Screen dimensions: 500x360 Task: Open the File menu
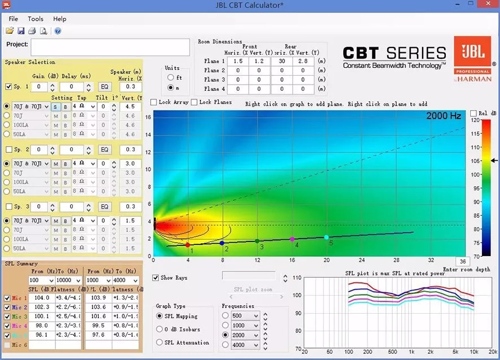click(x=13, y=19)
